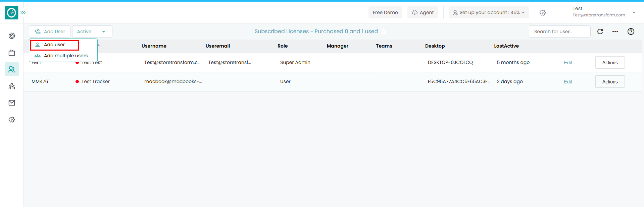Click the macbook@macbooks username cell
Image resolution: width=644 pixels, height=207 pixels.
tap(173, 81)
